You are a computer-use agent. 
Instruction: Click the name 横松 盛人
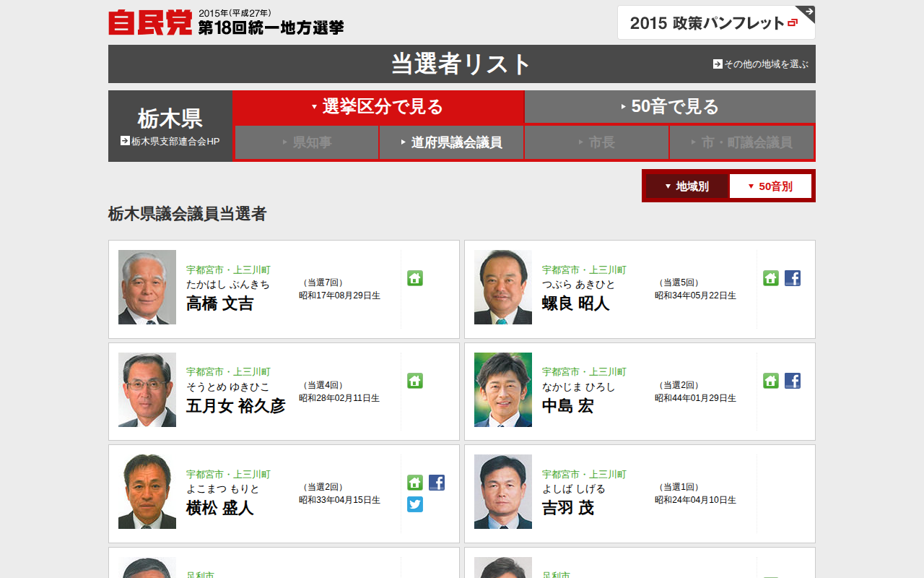click(x=220, y=508)
